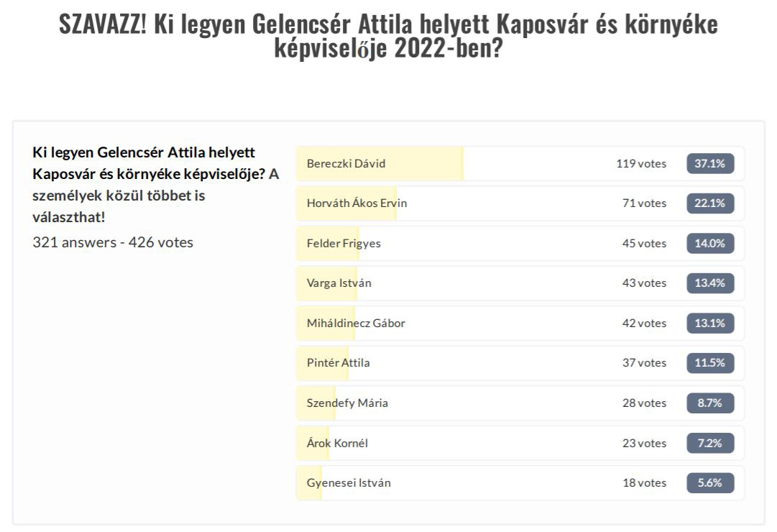Select the Bereczki Dávid poll row
The height and width of the screenshot is (532, 777).
[x=520, y=164]
